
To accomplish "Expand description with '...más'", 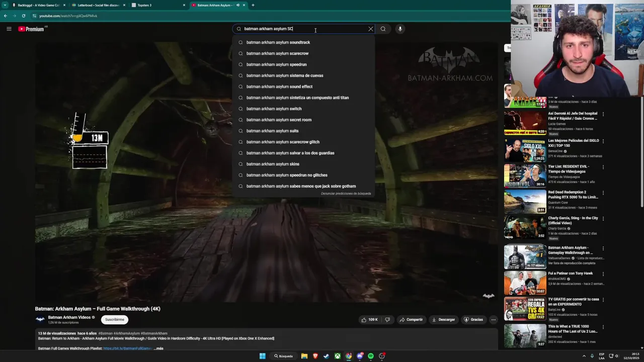I will coord(158,348).
